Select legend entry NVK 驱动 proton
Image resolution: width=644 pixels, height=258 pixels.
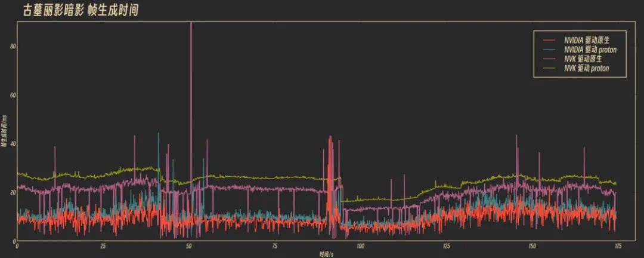pyautogui.click(x=587, y=68)
